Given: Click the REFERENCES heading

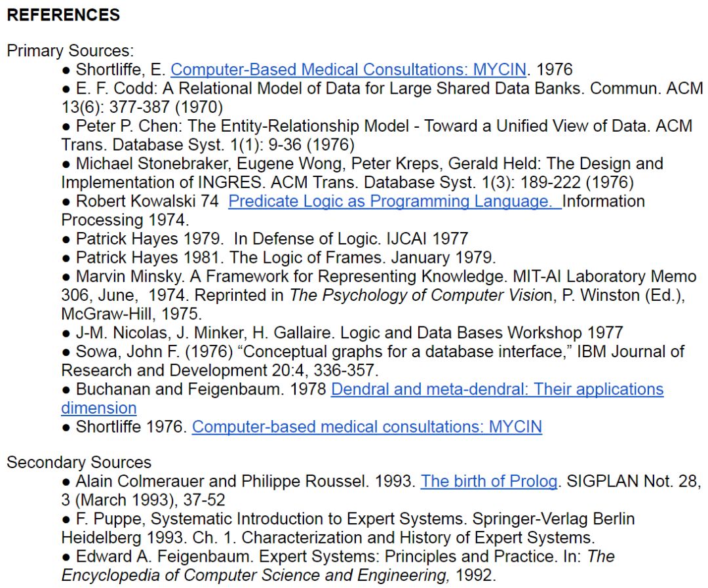Looking at the screenshot, I should point(63,15).
